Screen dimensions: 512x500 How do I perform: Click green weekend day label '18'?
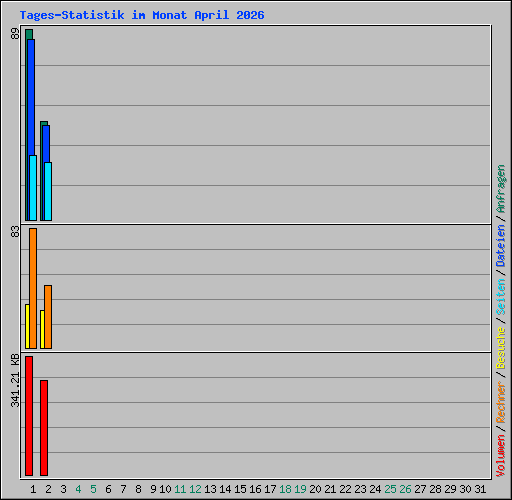285,489
